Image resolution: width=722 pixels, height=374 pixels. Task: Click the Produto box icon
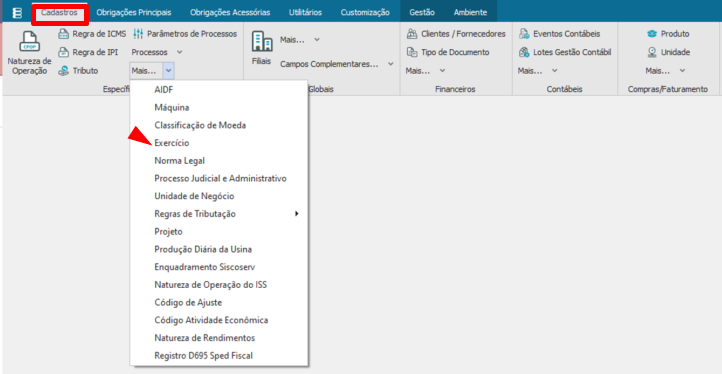coord(652,34)
